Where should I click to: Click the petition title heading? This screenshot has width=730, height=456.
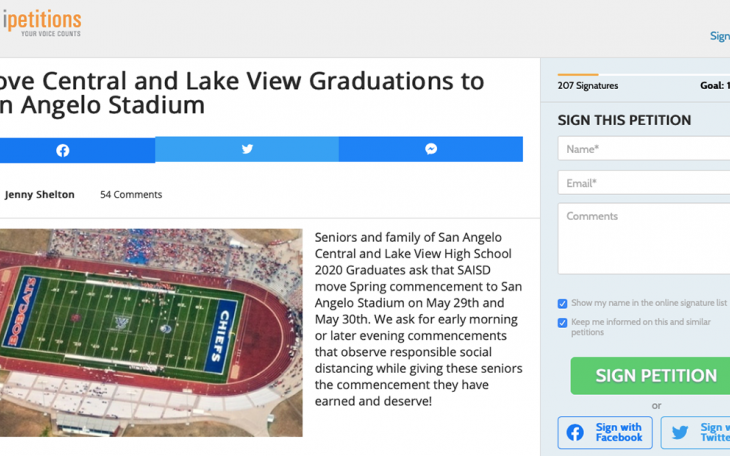click(240, 93)
